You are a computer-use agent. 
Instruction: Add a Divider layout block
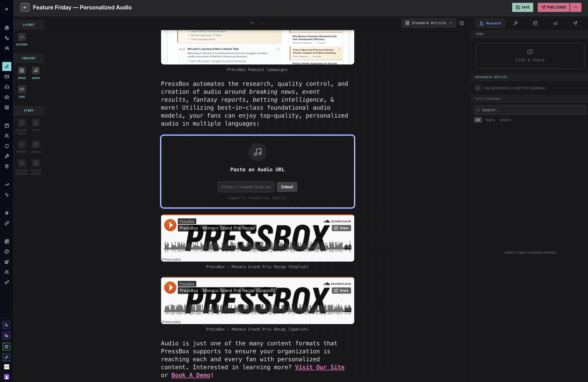[22, 37]
